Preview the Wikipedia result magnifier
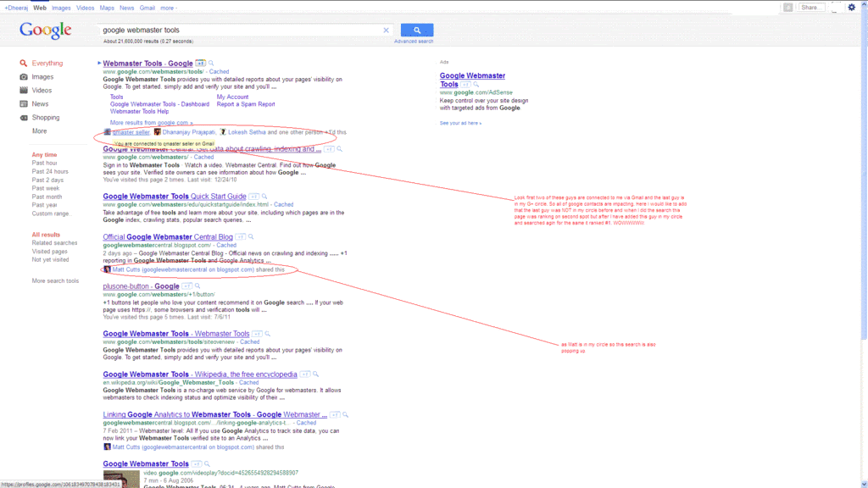 point(315,374)
